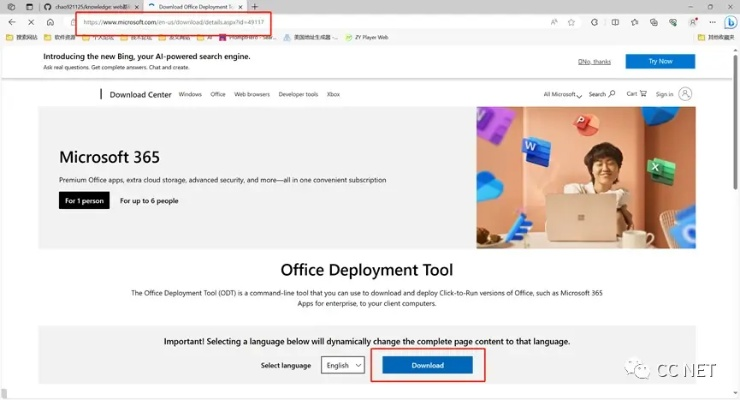The height and width of the screenshot is (400, 740).
Task: Open the Favorites list icon
Action: pos(635,22)
